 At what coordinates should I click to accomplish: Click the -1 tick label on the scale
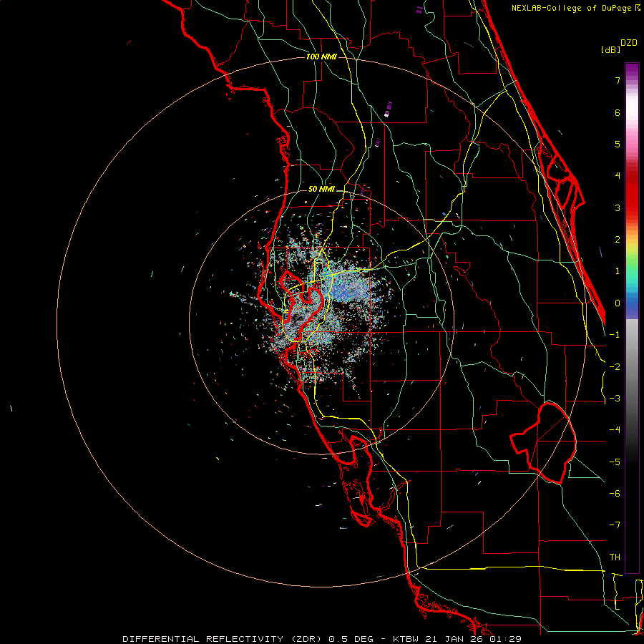615,335
